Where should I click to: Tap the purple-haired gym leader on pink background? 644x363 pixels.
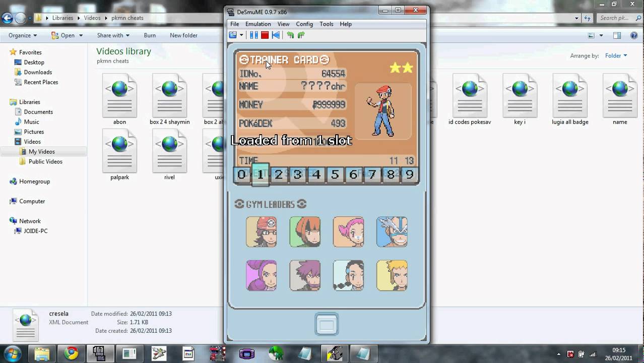coord(261,276)
